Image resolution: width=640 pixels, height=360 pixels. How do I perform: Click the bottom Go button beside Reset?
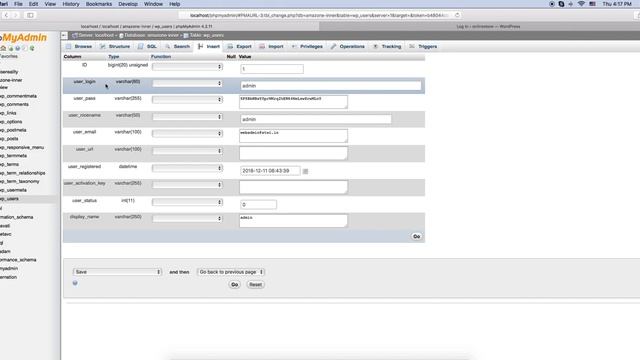point(234,284)
